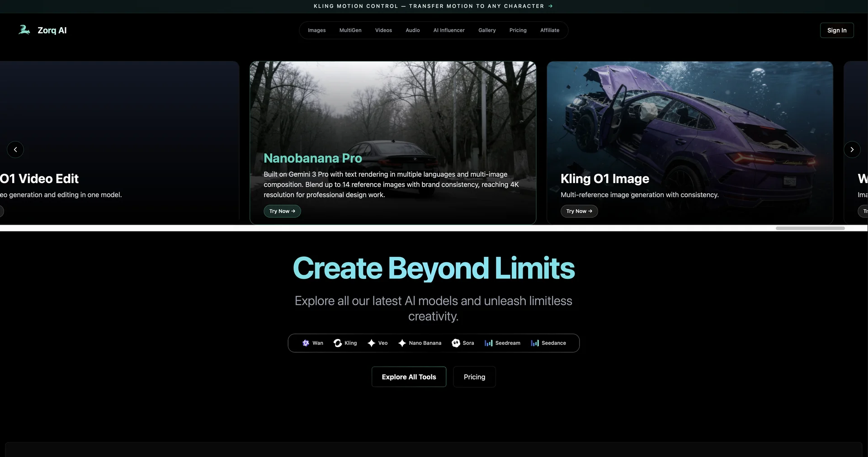868x457 pixels.
Task: Open the Kling Motion Control announcement banner
Action: click(433, 6)
